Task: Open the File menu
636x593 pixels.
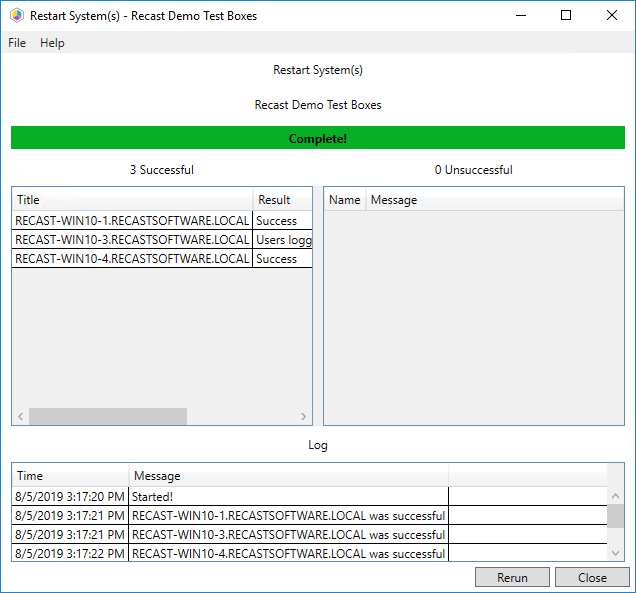Action: [17, 43]
